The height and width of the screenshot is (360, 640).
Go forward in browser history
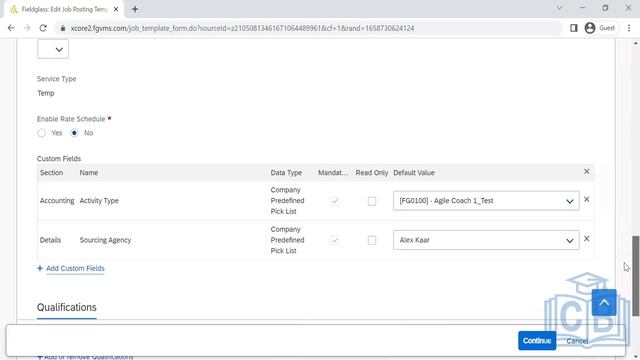pos(27,28)
